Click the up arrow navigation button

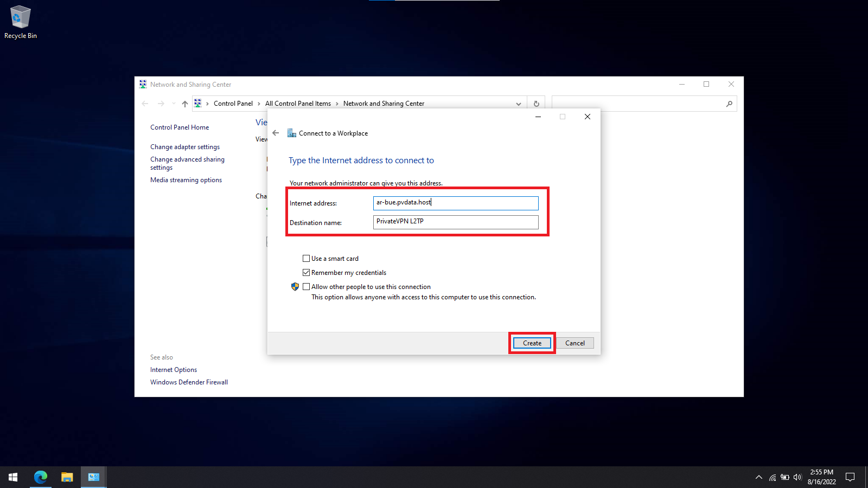[185, 104]
